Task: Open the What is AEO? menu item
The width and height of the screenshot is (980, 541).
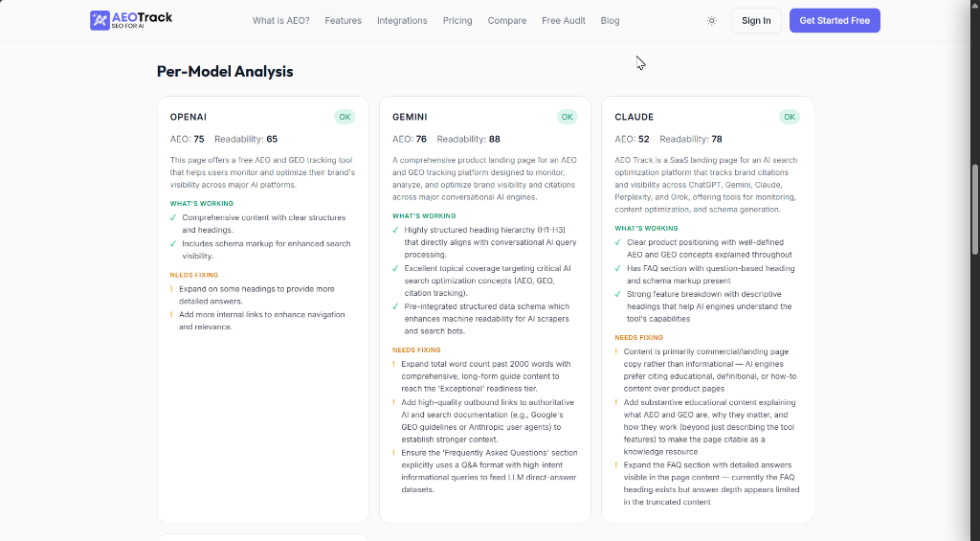Action: pos(280,21)
